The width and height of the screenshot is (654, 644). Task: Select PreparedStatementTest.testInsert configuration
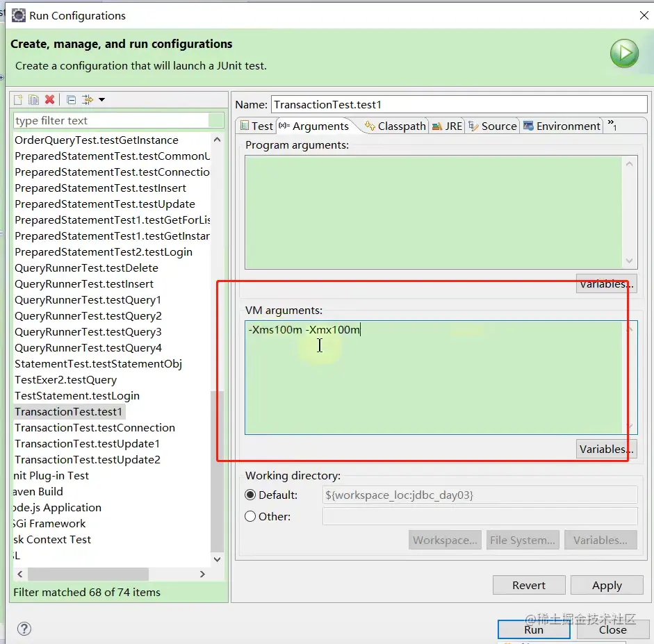[x=100, y=188]
